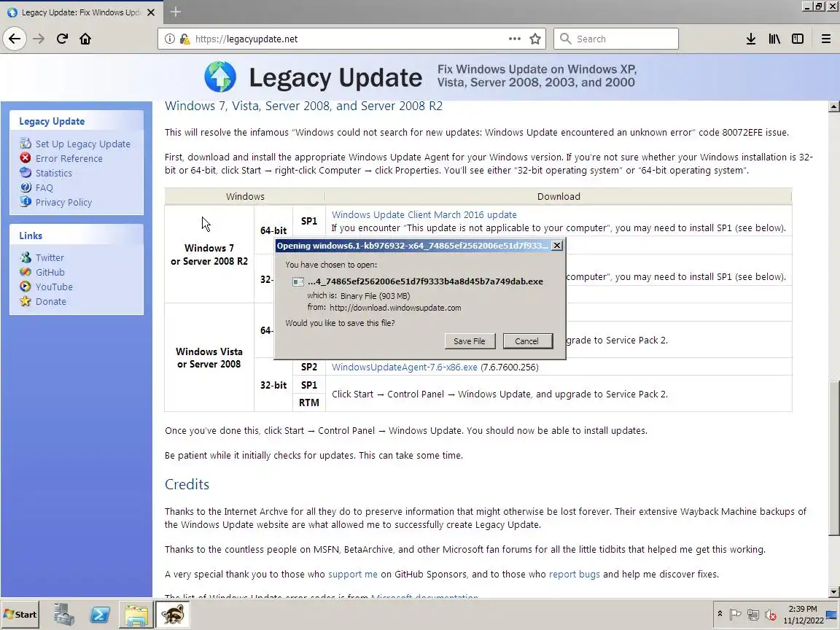Show site information icon in address bar
The image size is (840, 630).
tap(169, 39)
